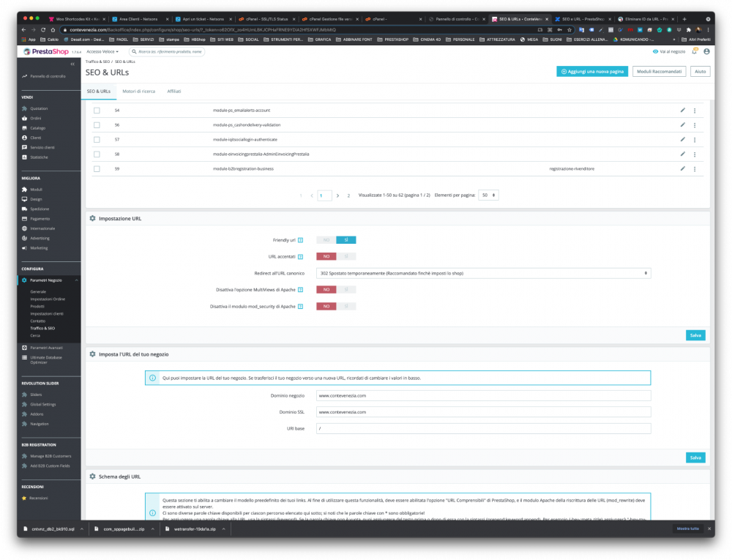Tick checkbox for row 54
This screenshot has height=560, width=732.
tap(97, 111)
